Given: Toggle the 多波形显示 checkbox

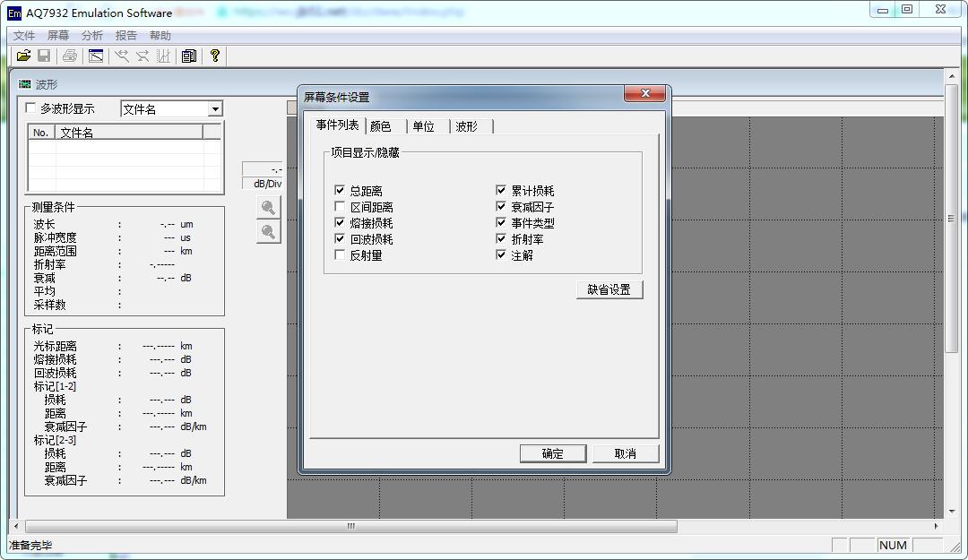Looking at the screenshot, I should coord(31,108).
